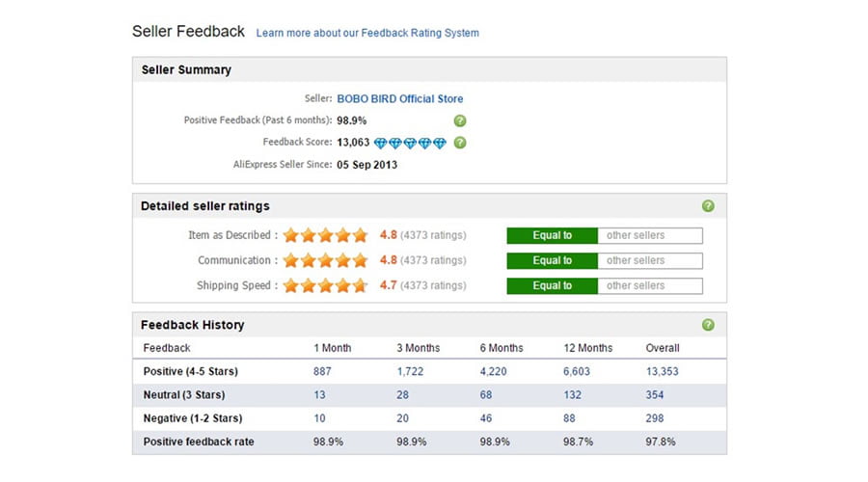
Task: Click the Shipping Speed star rating
Action: click(325, 285)
